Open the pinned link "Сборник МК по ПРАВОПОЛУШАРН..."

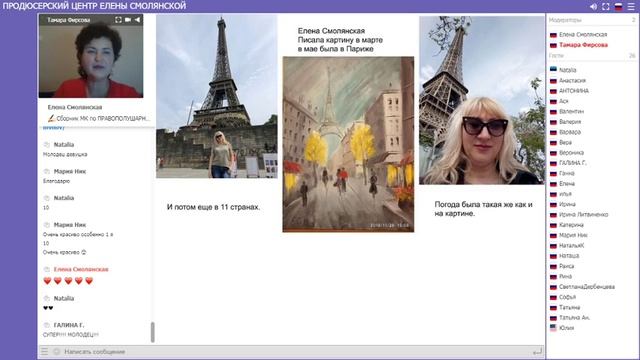click(103, 118)
